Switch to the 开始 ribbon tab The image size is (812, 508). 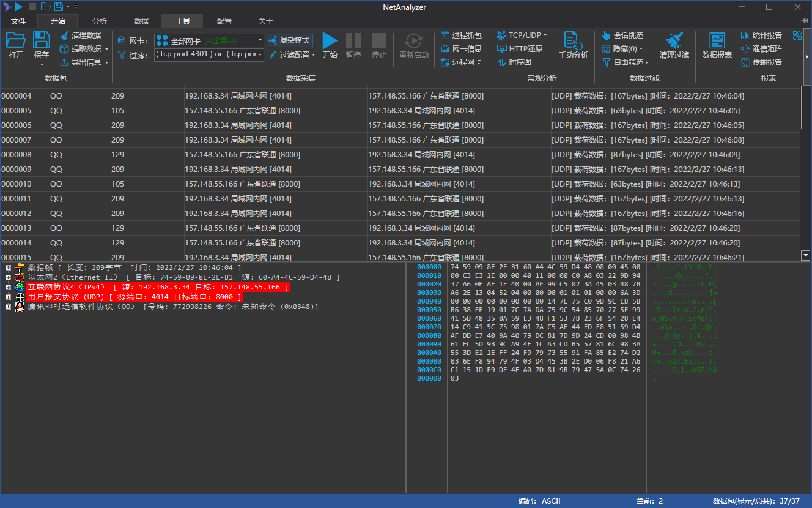point(57,21)
